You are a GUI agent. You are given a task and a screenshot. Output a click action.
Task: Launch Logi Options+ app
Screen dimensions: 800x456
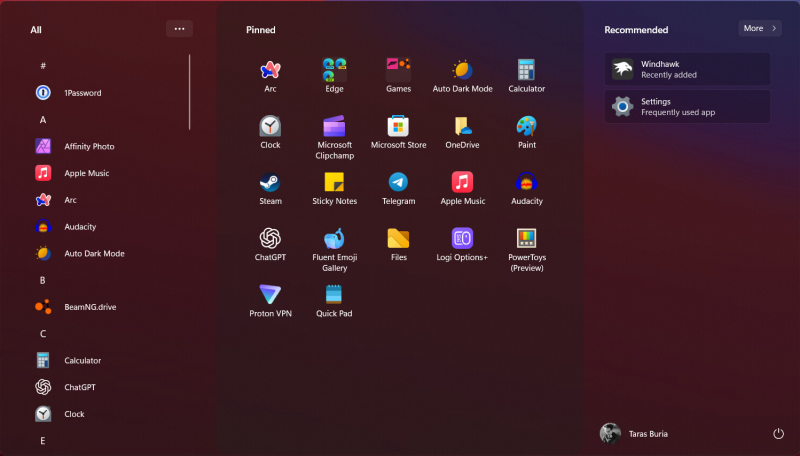(462, 244)
